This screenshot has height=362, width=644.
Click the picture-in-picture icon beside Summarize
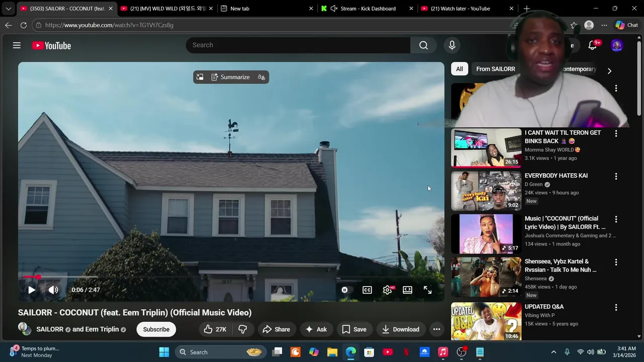pyautogui.click(x=200, y=77)
